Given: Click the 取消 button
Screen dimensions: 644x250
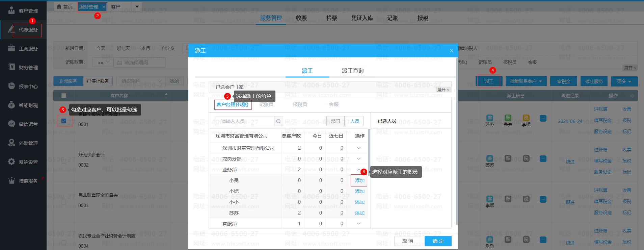Looking at the screenshot, I should pos(408,241).
